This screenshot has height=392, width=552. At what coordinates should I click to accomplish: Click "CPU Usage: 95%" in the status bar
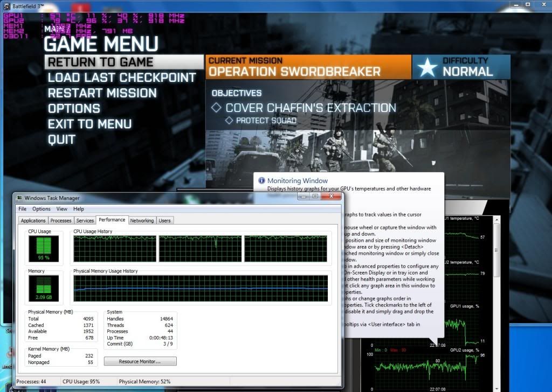tap(81, 381)
